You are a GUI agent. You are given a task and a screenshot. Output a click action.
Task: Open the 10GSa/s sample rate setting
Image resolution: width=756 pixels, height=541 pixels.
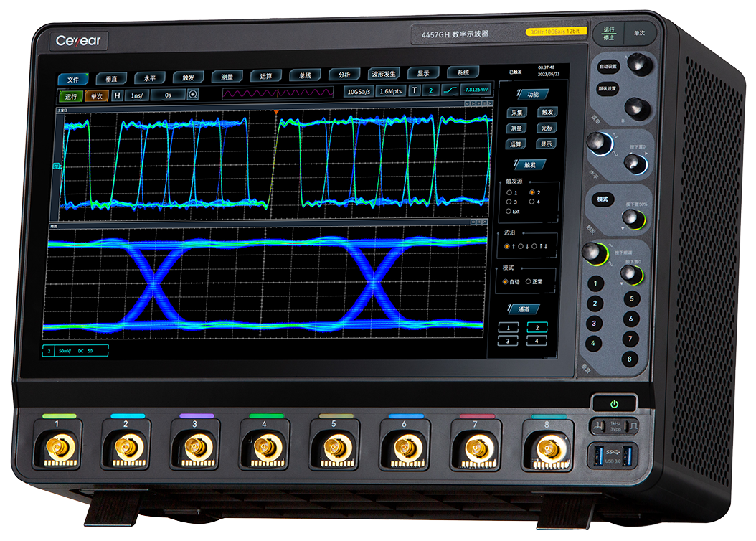(360, 92)
